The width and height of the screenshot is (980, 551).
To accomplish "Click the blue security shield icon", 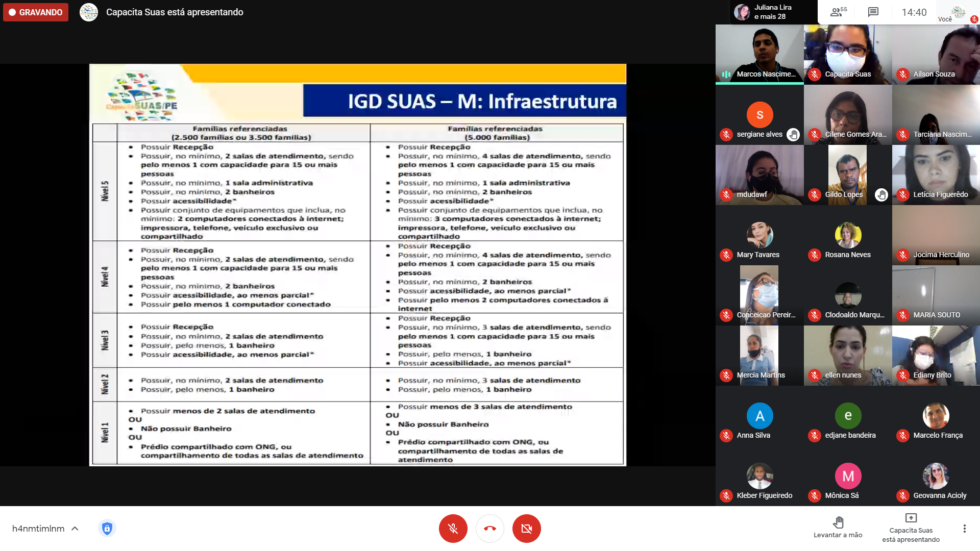I will tap(107, 529).
